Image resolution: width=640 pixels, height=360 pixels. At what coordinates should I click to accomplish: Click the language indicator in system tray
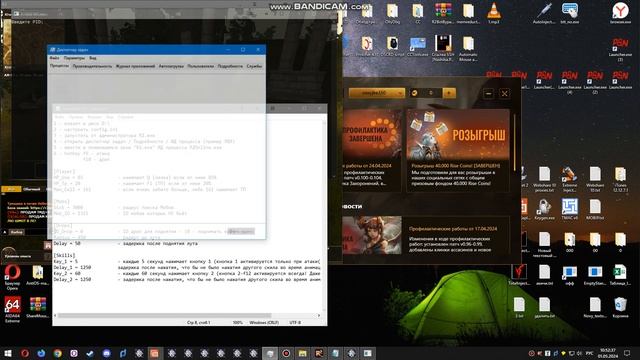click(x=589, y=353)
